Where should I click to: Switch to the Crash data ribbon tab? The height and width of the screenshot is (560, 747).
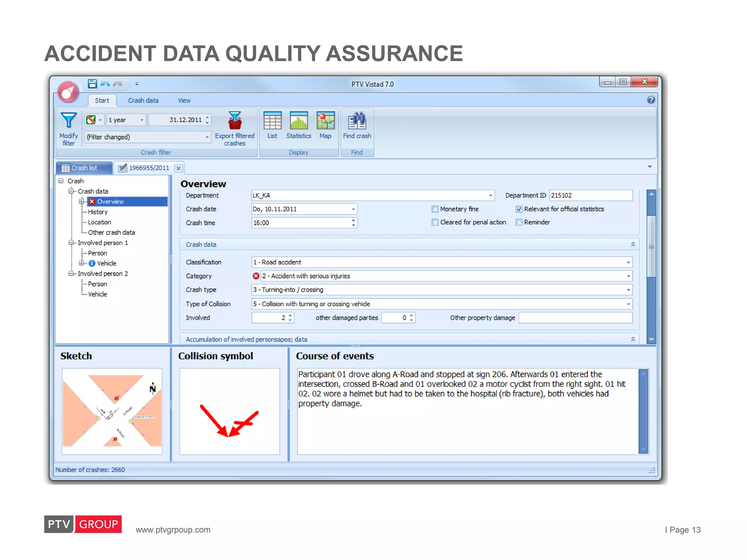[x=143, y=100]
